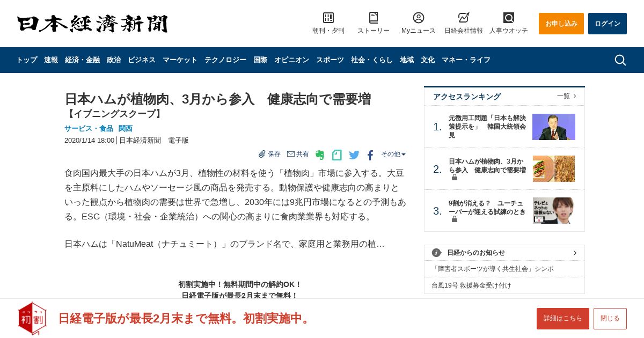644x338 pixels.
Task: Click the アクセスランキング heading
Action: (x=467, y=97)
